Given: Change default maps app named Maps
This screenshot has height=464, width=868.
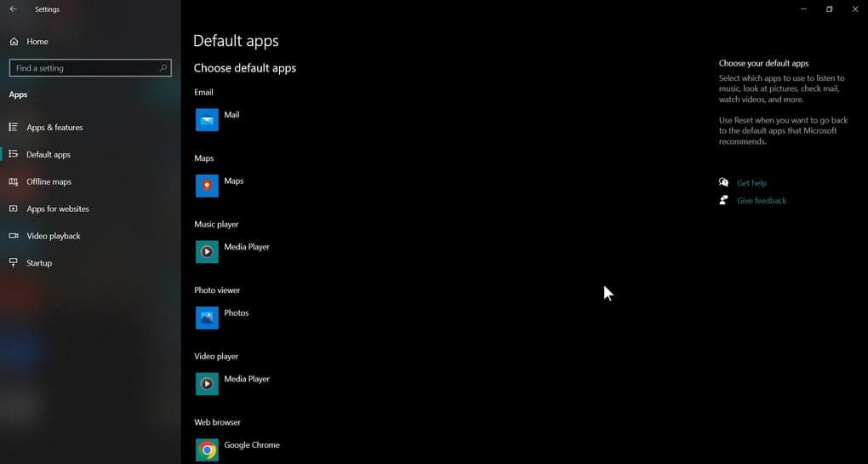Looking at the screenshot, I should (234, 181).
